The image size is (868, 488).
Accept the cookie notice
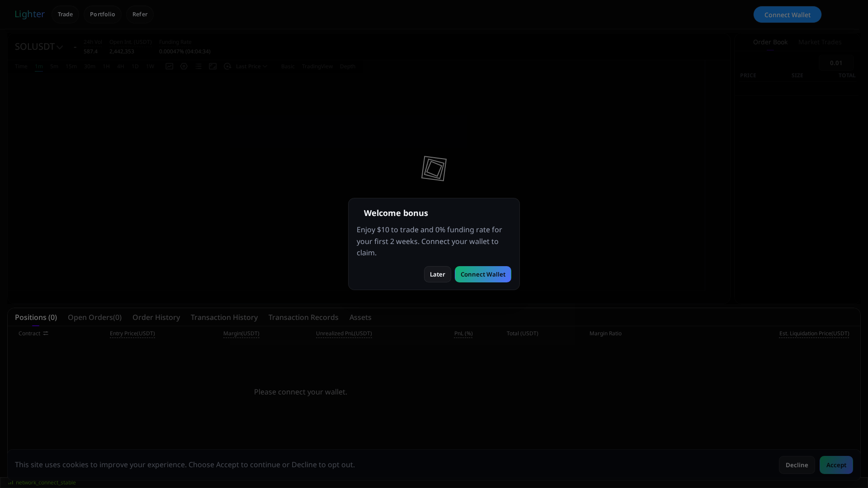click(836, 465)
